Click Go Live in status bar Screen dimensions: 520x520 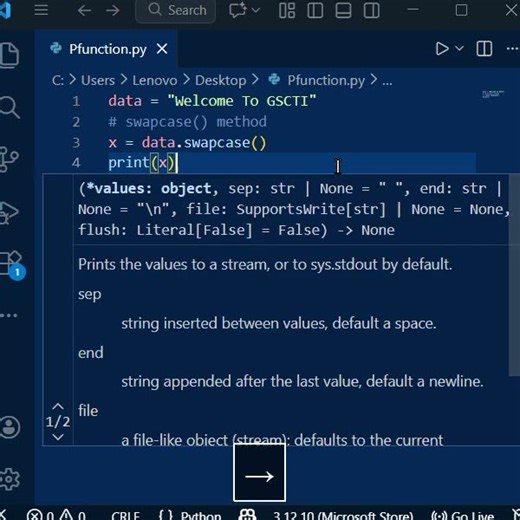(462, 516)
